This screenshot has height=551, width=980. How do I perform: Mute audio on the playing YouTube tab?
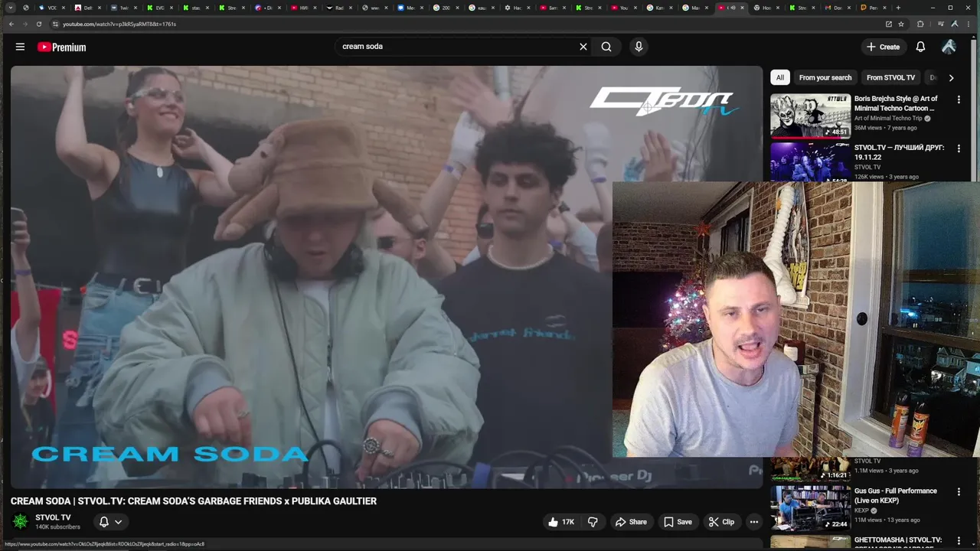(733, 8)
